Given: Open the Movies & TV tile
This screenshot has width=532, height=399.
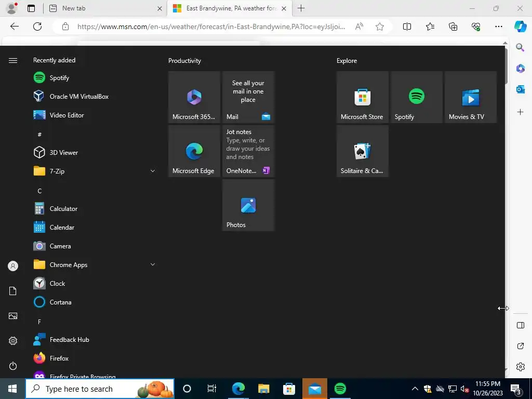Looking at the screenshot, I should [x=470, y=97].
